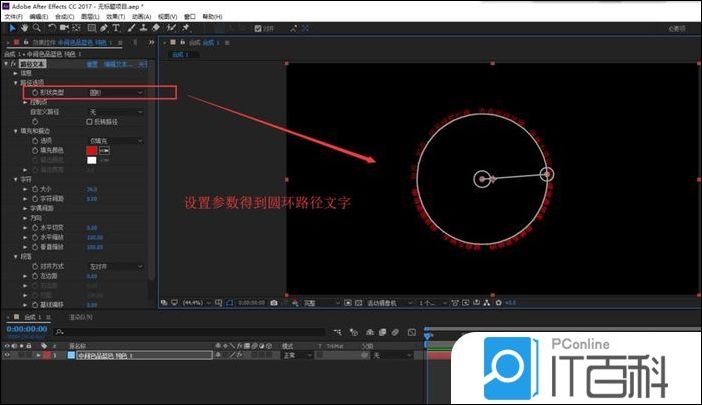
Task: Select the Eraser tool
Action: (156, 28)
